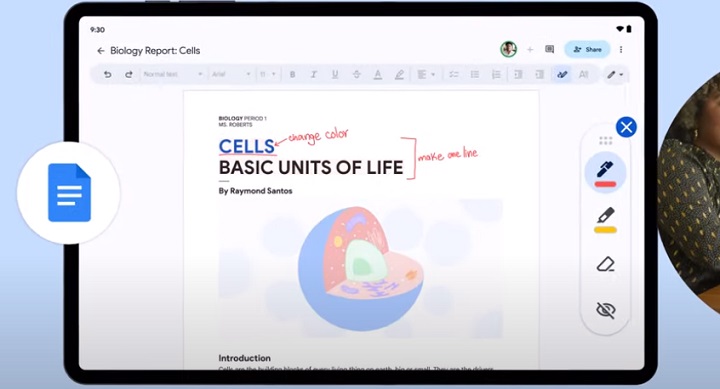Screen dimensions: 720x389
Task: Go back using the arrow
Action: (101, 51)
